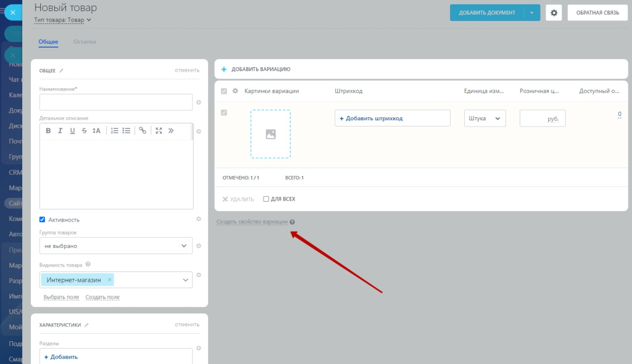Insert a bulleted list in description

tap(127, 131)
